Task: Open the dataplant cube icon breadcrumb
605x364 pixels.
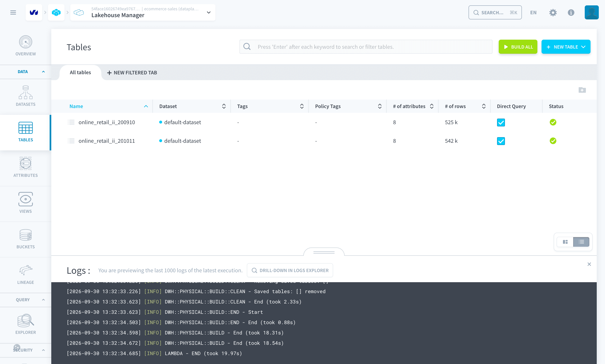Action: (x=56, y=13)
